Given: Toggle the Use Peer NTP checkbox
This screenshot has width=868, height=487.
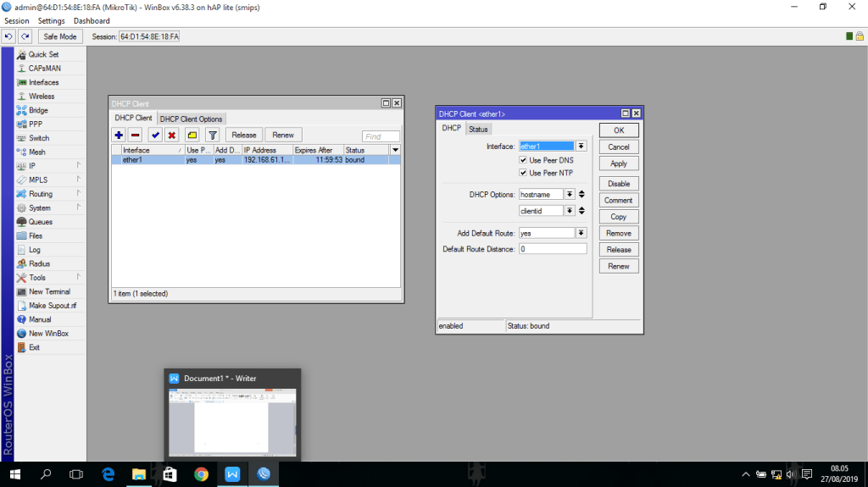Looking at the screenshot, I should tap(524, 173).
